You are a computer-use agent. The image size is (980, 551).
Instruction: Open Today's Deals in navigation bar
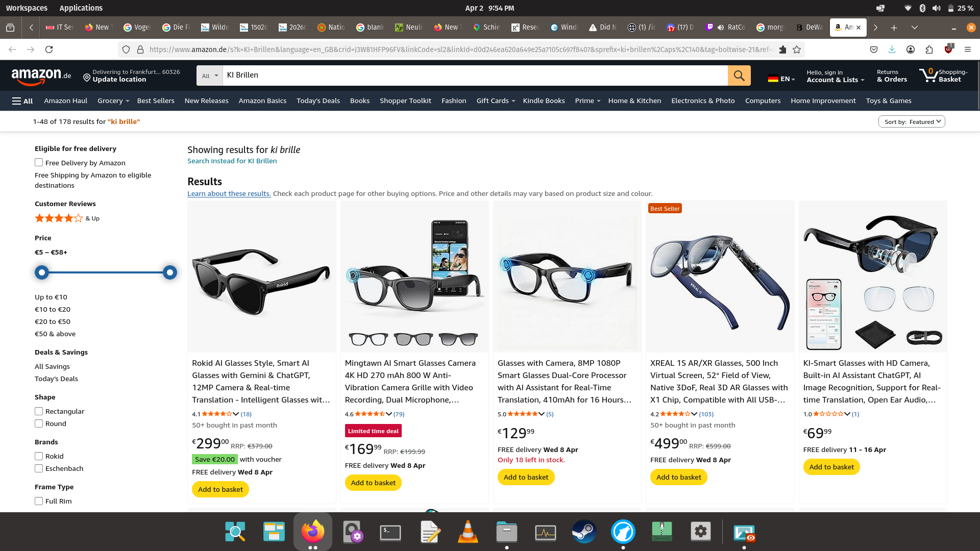tap(318, 101)
